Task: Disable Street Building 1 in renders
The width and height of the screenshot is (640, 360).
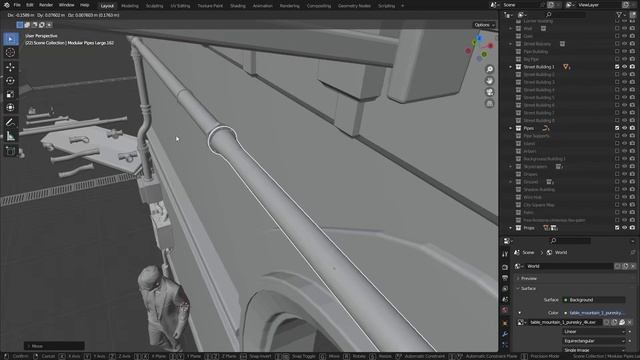Action: [x=632, y=67]
